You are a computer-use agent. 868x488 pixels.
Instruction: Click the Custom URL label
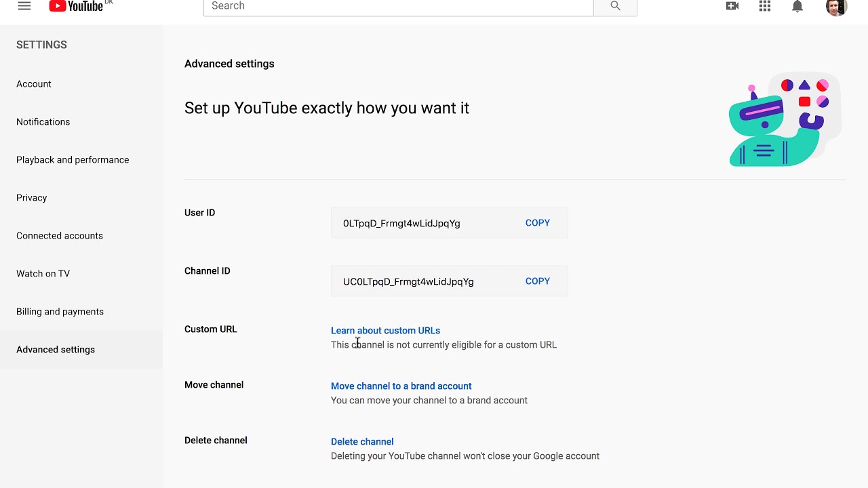tap(211, 329)
